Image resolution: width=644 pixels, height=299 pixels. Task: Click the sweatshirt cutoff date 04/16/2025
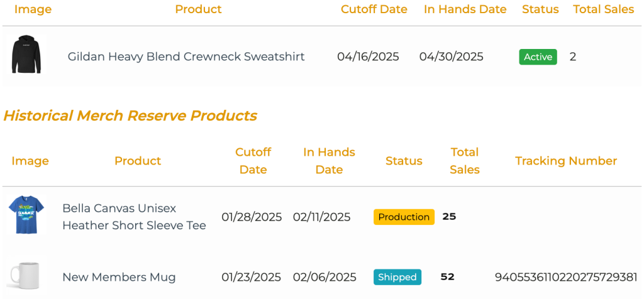[x=368, y=57]
